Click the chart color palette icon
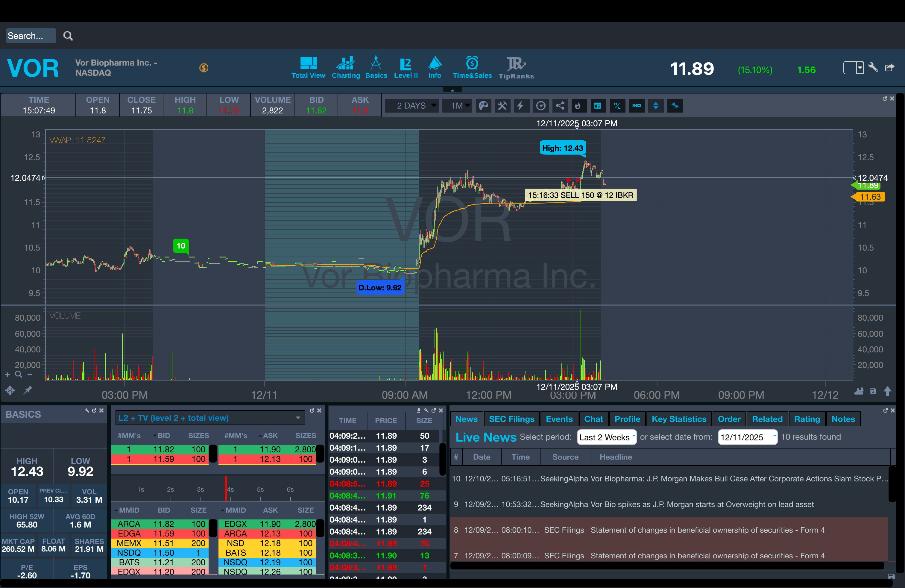Screen dimensions: 905x588 tap(483, 106)
